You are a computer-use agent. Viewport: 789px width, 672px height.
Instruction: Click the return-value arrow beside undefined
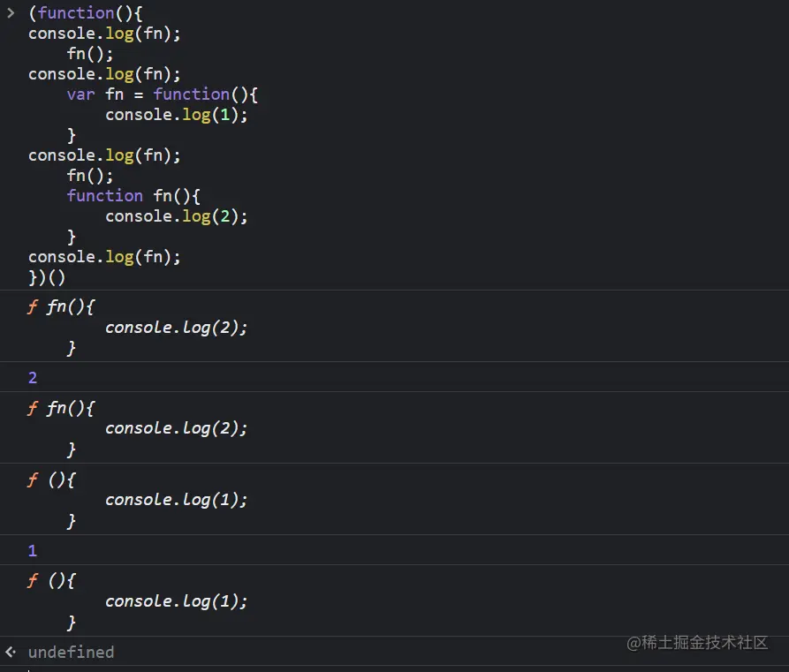pyautogui.click(x=11, y=653)
